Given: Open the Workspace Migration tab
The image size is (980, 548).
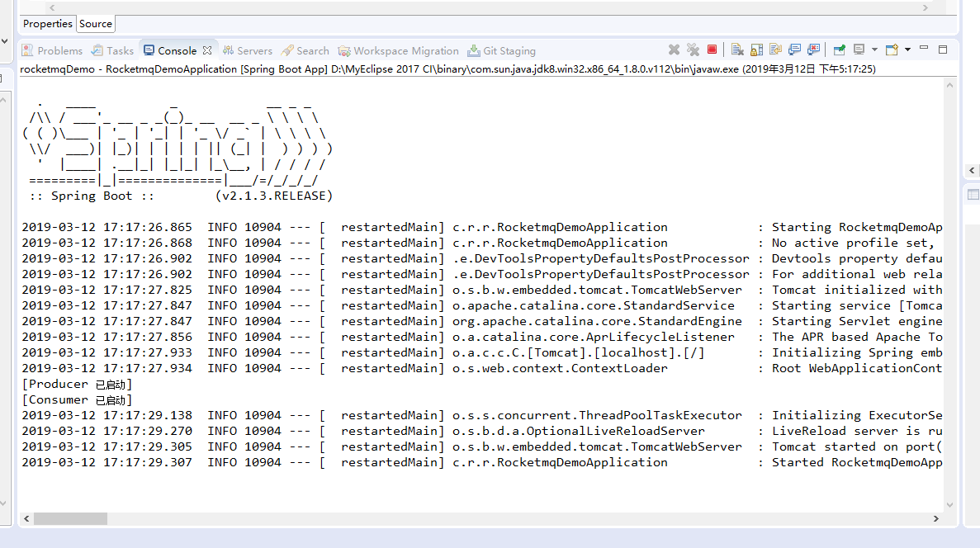Looking at the screenshot, I should pyautogui.click(x=399, y=50).
